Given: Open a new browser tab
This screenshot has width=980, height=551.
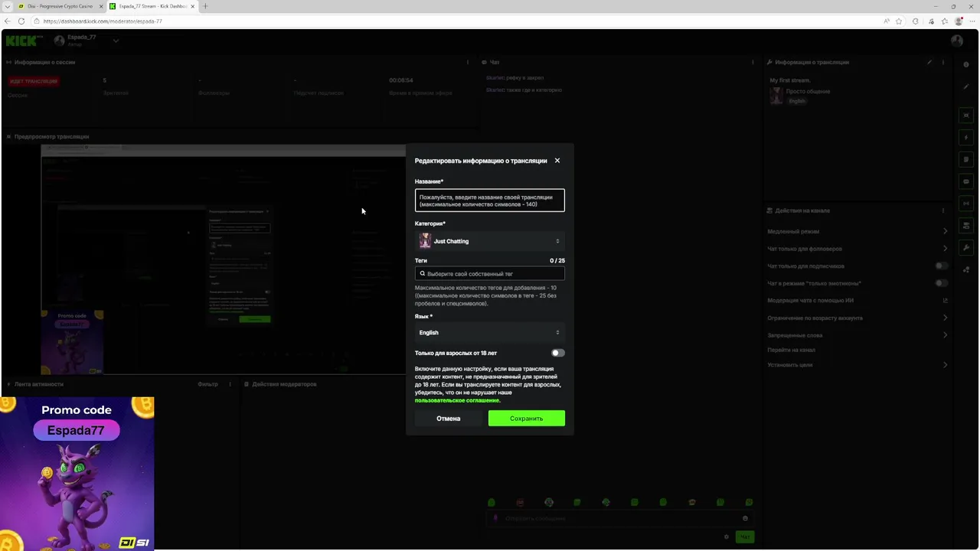Looking at the screenshot, I should pyautogui.click(x=205, y=6).
